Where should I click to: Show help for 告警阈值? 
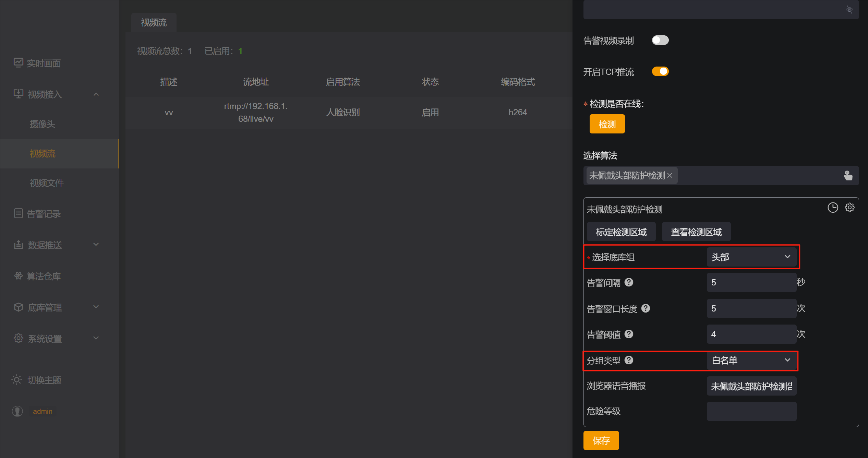pos(629,334)
